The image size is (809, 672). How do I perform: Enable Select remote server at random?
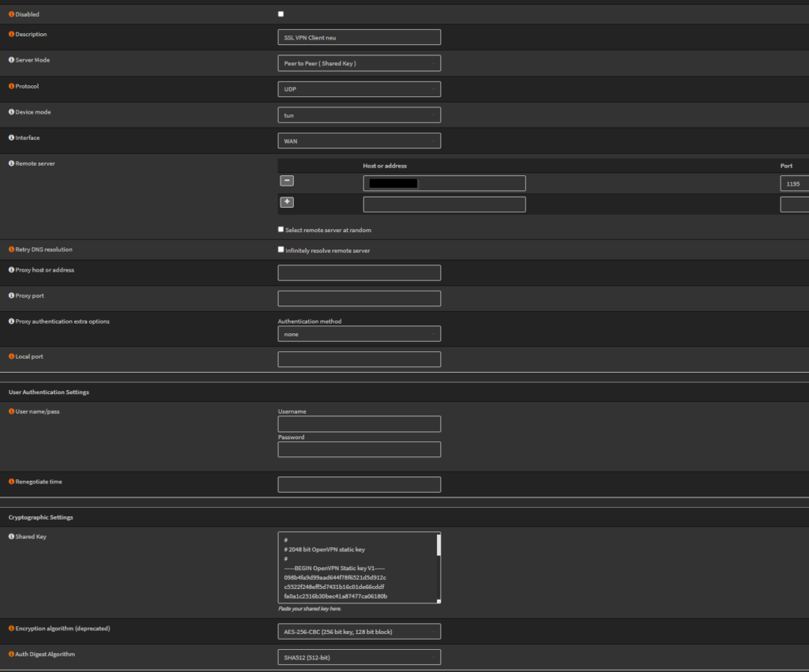click(280, 230)
